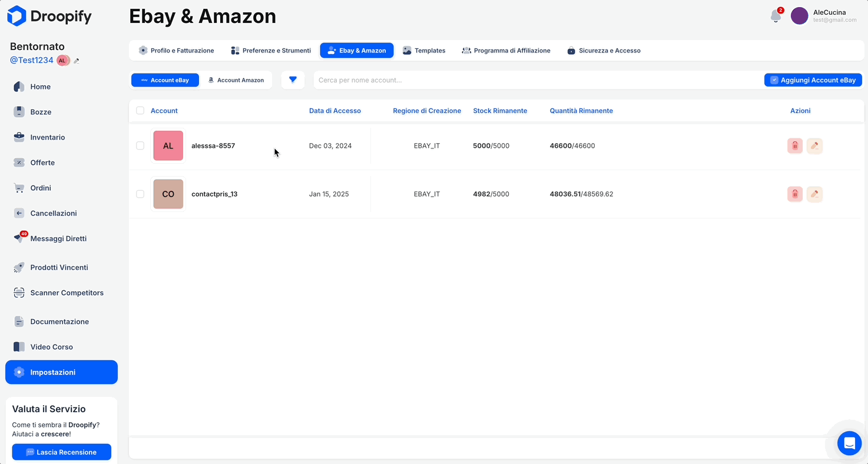The width and height of the screenshot is (868, 464).
Task: Click stock value 4982/5000
Action: [491, 194]
